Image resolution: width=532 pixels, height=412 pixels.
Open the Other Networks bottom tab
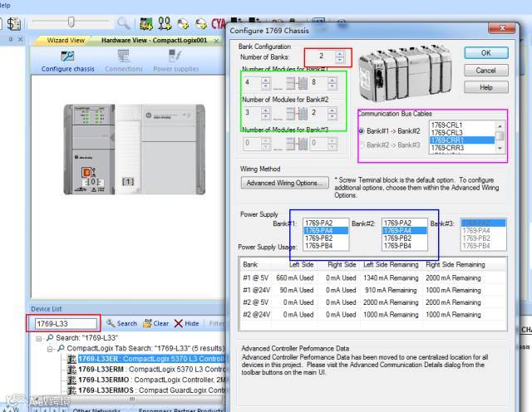coord(96,410)
